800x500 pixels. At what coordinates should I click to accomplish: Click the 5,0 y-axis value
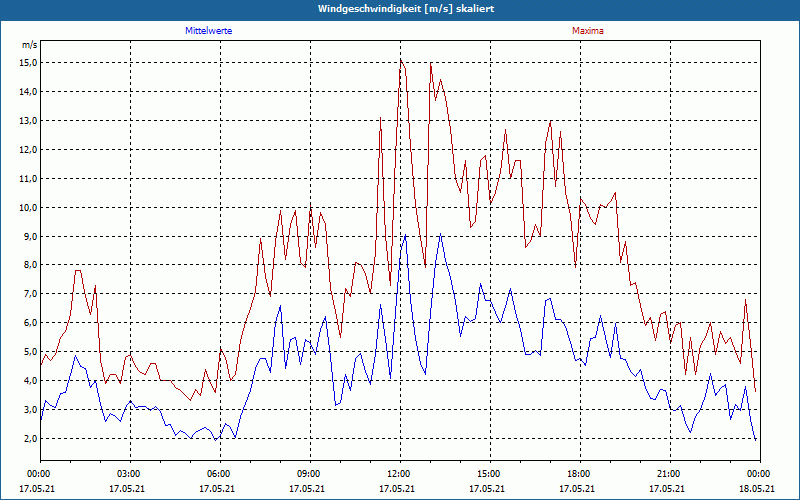point(31,352)
